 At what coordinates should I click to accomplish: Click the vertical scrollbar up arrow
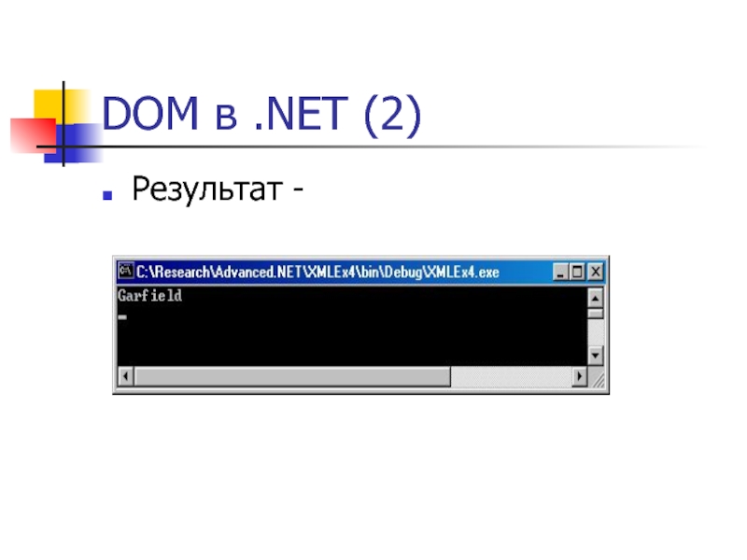click(595, 298)
